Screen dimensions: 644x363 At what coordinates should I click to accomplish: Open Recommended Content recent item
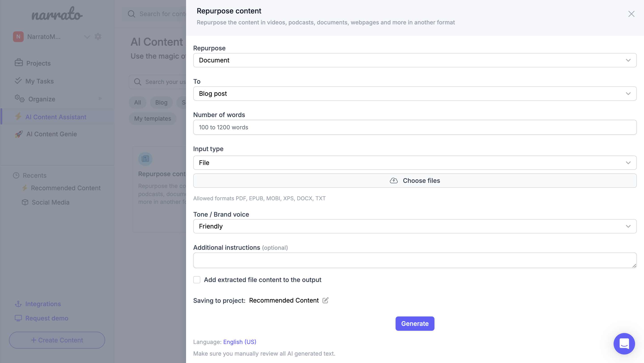click(x=66, y=188)
